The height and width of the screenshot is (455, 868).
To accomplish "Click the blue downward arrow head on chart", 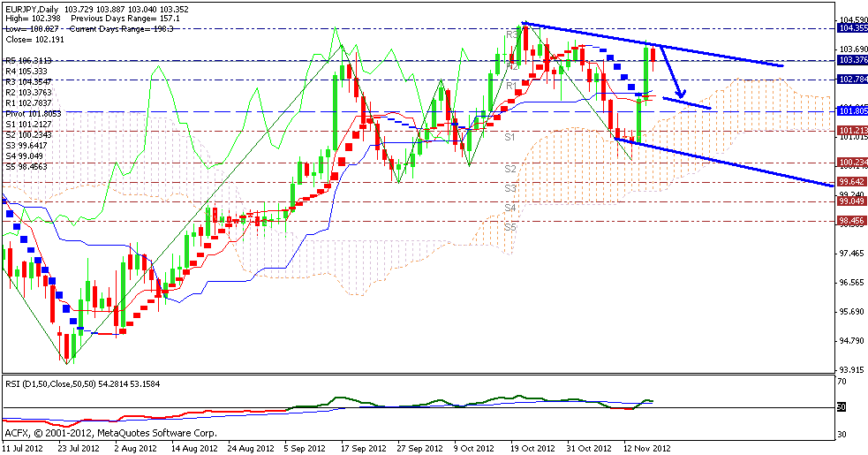I will click(679, 93).
